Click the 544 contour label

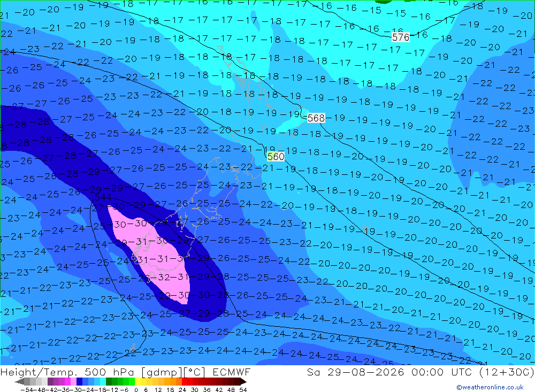tap(103, 197)
